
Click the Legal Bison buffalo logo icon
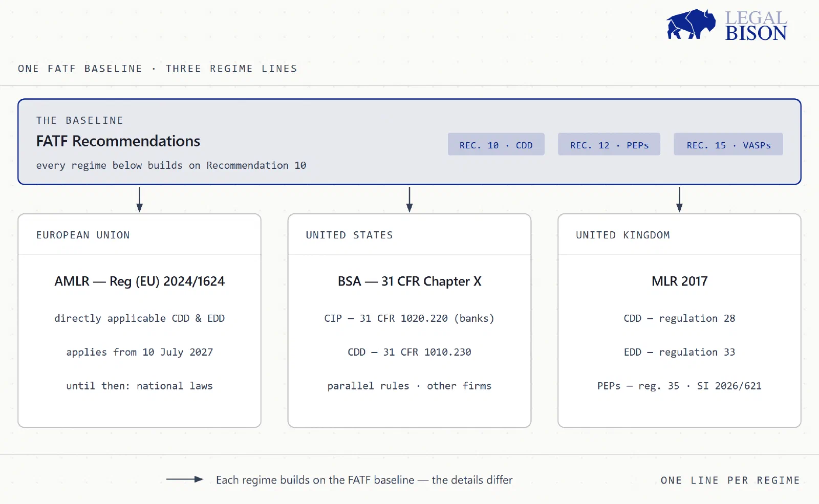[x=691, y=24]
